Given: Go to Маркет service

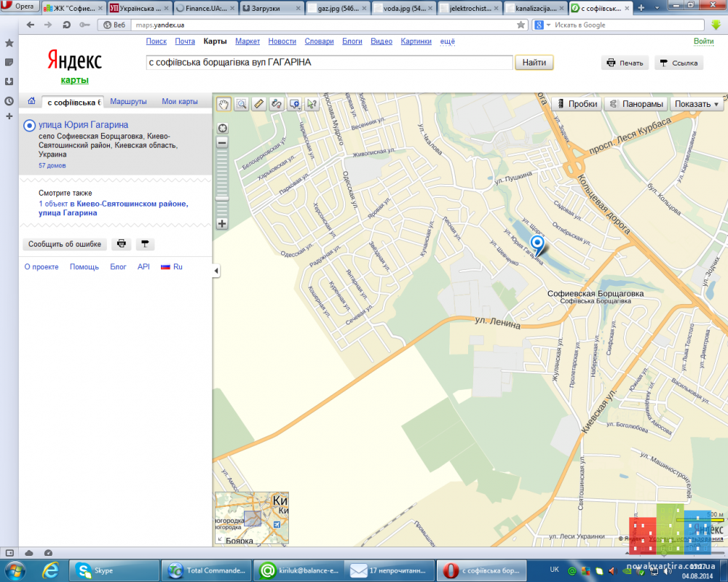Looking at the screenshot, I should [248, 41].
